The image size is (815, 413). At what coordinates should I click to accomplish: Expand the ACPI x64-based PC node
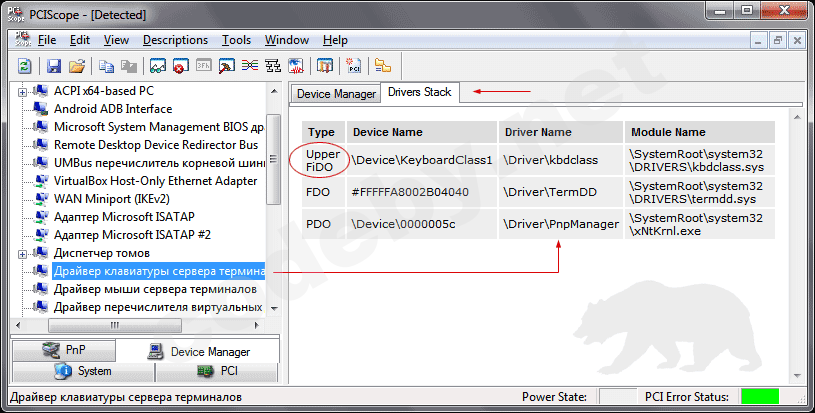point(22,91)
